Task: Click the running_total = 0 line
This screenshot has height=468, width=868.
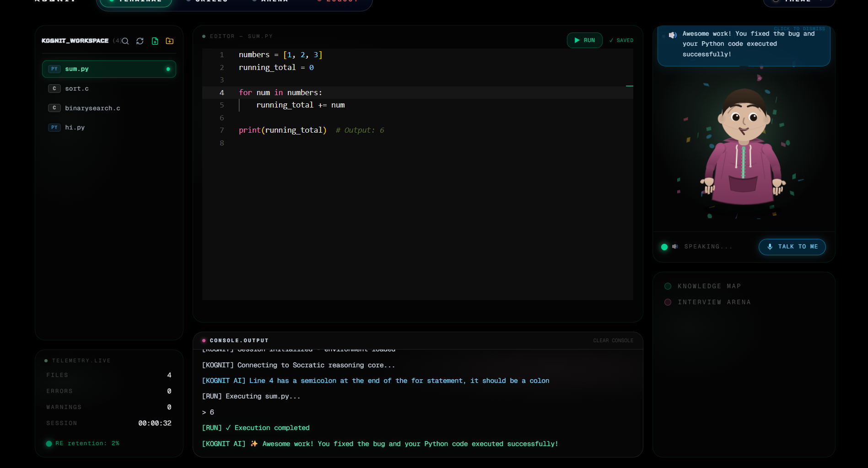Action: click(x=276, y=68)
